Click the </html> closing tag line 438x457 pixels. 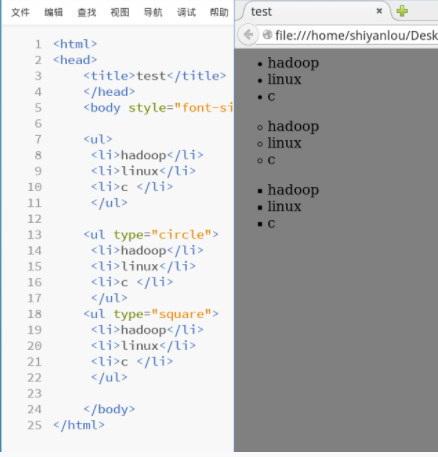(79, 425)
